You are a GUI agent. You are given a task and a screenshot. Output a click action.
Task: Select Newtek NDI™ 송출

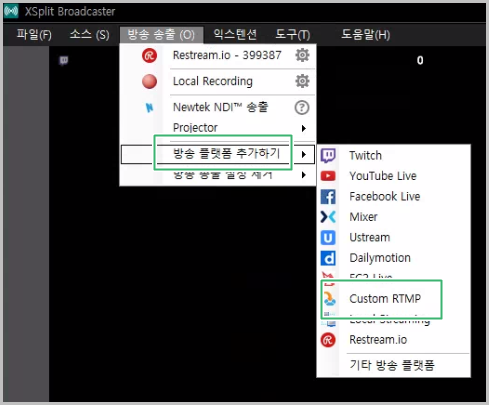[220, 107]
